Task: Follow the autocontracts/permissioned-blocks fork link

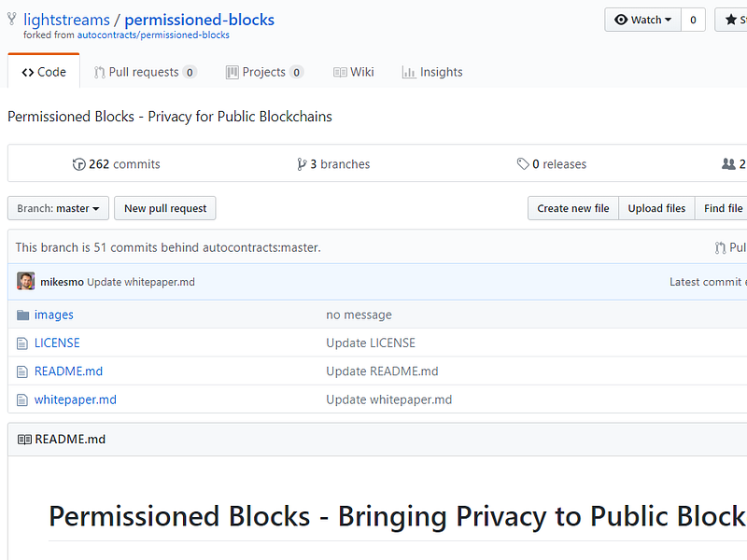Action: pyautogui.click(x=153, y=35)
